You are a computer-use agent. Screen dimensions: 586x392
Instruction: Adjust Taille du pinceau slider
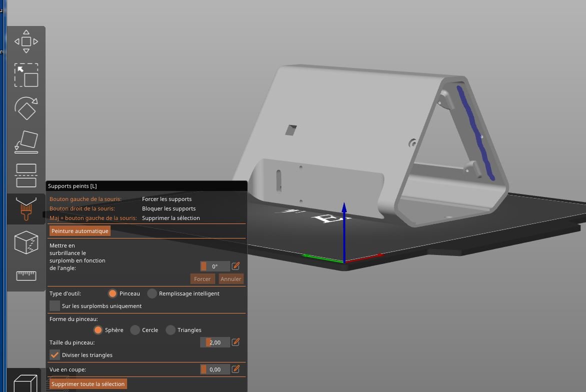(x=215, y=342)
